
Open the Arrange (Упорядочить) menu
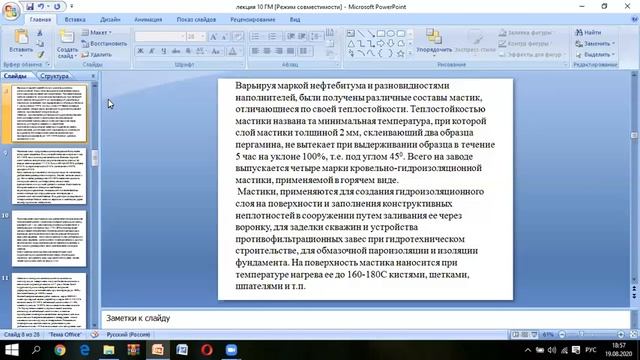click(434, 41)
